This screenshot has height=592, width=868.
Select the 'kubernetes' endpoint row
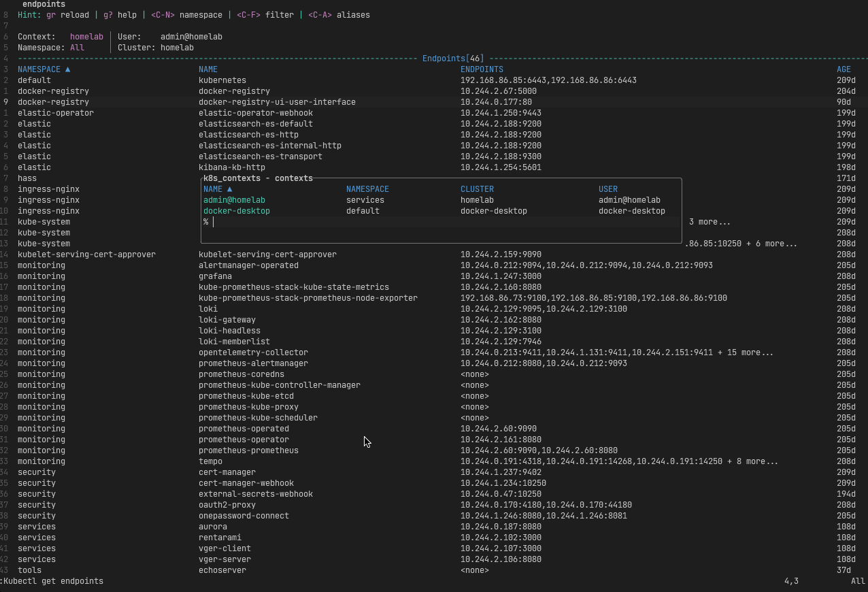click(x=434, y=80)
